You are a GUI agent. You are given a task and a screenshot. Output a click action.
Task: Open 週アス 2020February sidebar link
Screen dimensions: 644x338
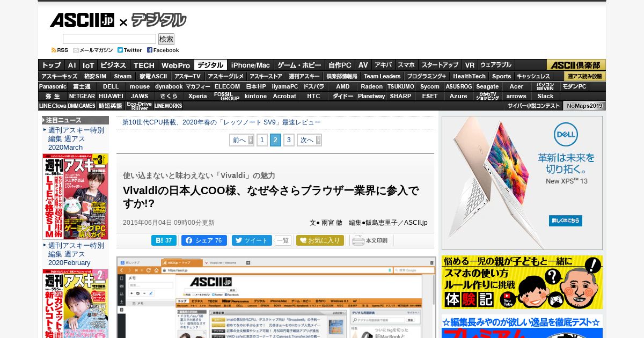tap(76, 254)
